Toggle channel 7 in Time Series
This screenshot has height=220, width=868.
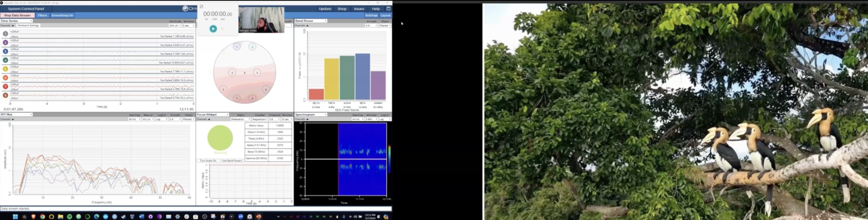click(x=5, y=87)
